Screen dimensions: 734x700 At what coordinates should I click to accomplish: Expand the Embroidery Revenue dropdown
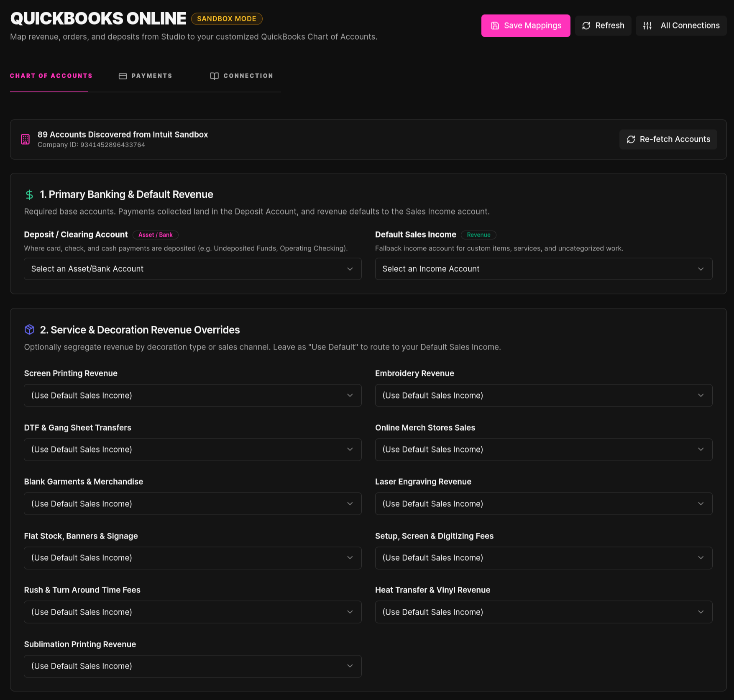543,395
